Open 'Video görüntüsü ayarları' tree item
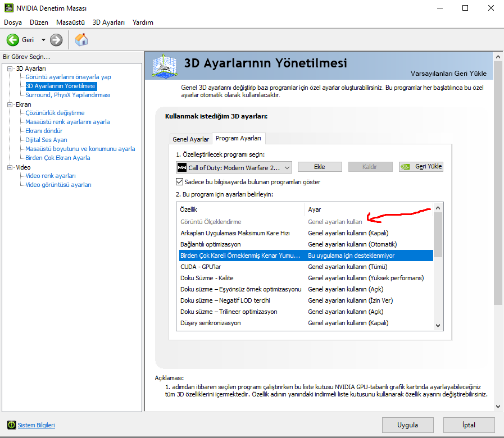 click(x=58, y=185)
